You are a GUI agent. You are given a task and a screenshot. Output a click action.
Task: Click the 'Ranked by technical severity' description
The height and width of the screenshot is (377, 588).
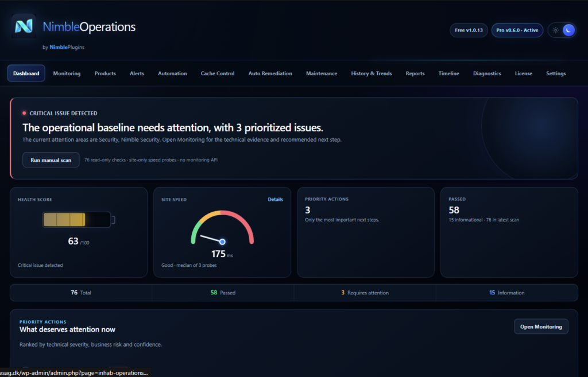tap(91, 344)
